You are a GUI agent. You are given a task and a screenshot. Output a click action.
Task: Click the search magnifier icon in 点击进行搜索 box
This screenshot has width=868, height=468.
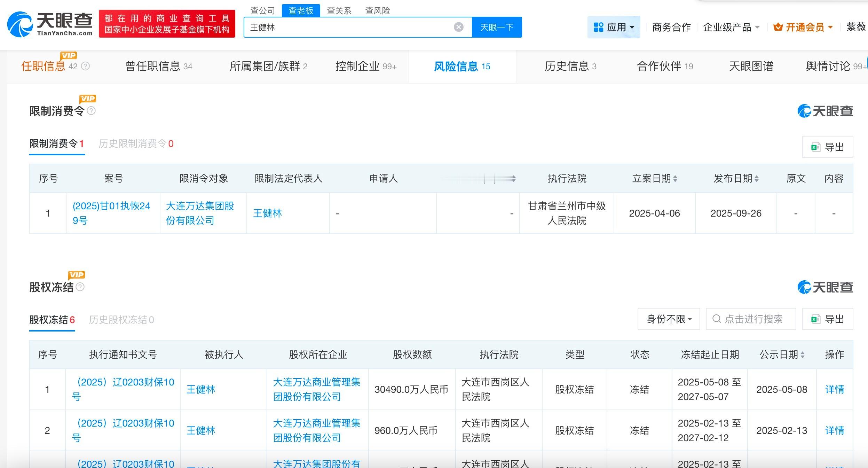click(717, 319)
